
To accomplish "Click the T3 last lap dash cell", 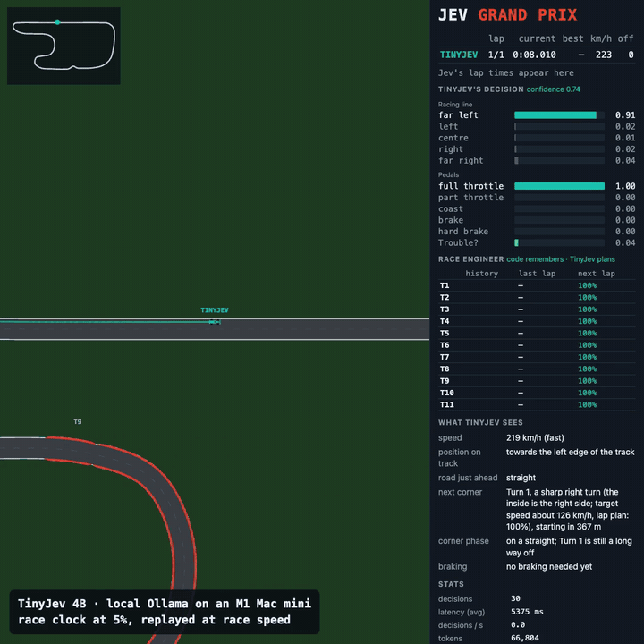I will click(x=521, y=309).
